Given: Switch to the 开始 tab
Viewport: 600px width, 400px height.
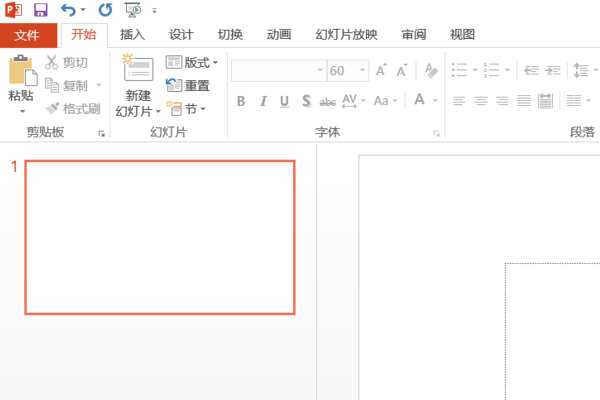Looking at the screenshot, I should (x=83, y=35).
